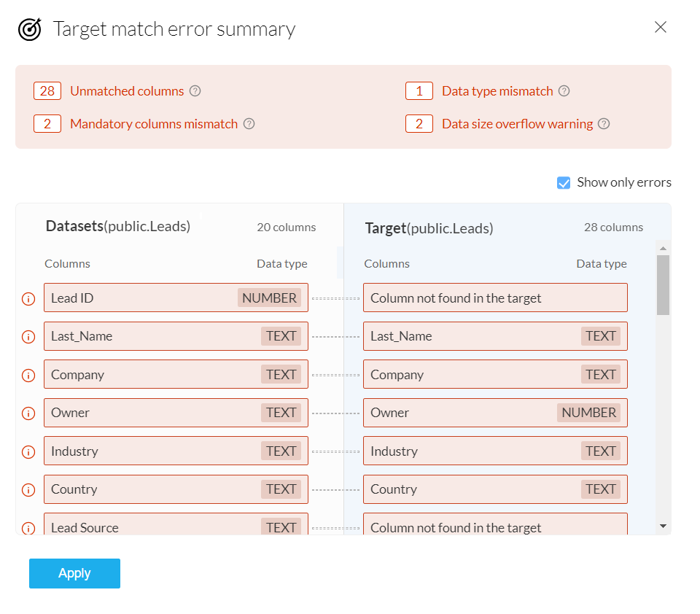Filter by Unmatched columns link
The image size is (700, 614).
click(127, 91)
